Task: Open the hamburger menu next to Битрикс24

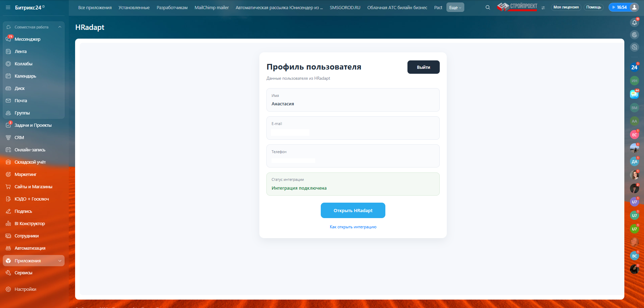Action: pyautogui.click(x=8, y=7)
